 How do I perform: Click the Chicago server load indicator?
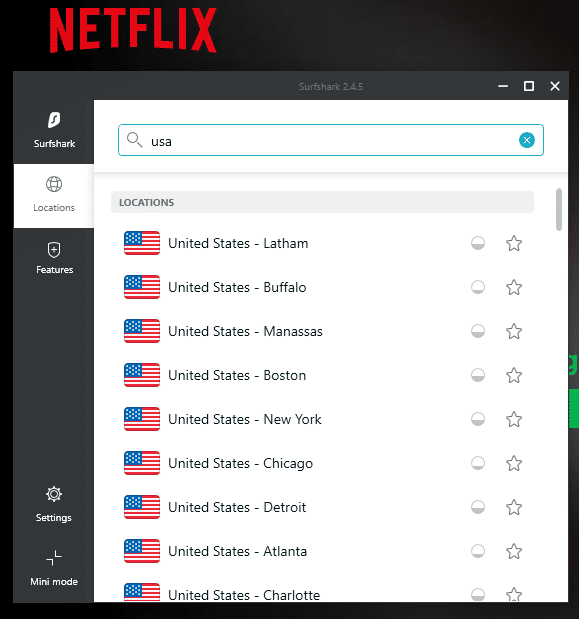pyautogui.click(x=478, y=463)
